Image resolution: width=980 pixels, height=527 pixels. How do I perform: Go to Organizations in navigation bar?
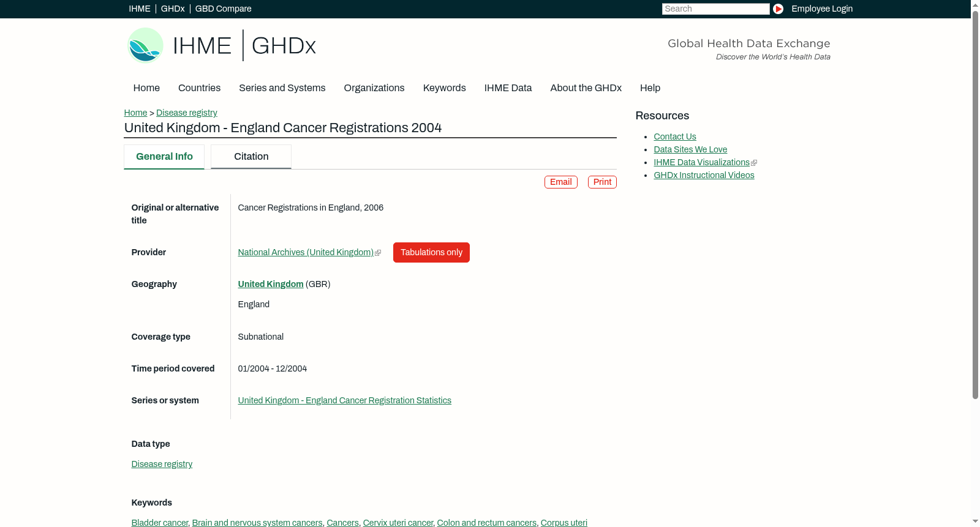point(374,88)
